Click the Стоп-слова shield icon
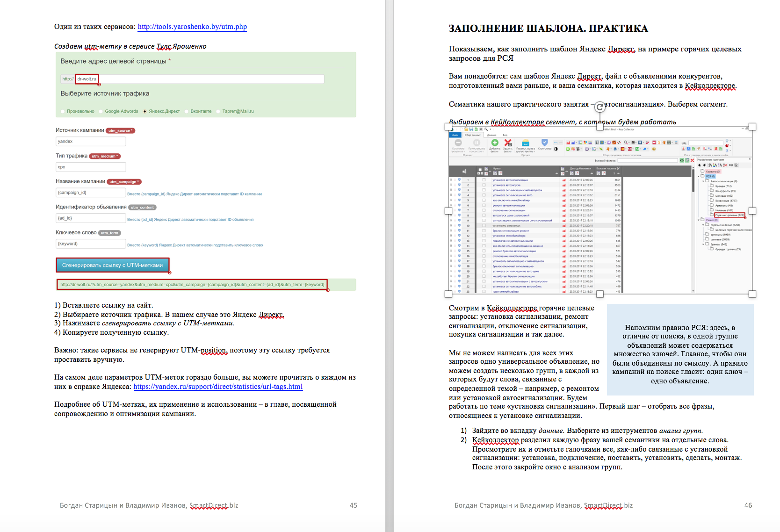 pos(545,143)
